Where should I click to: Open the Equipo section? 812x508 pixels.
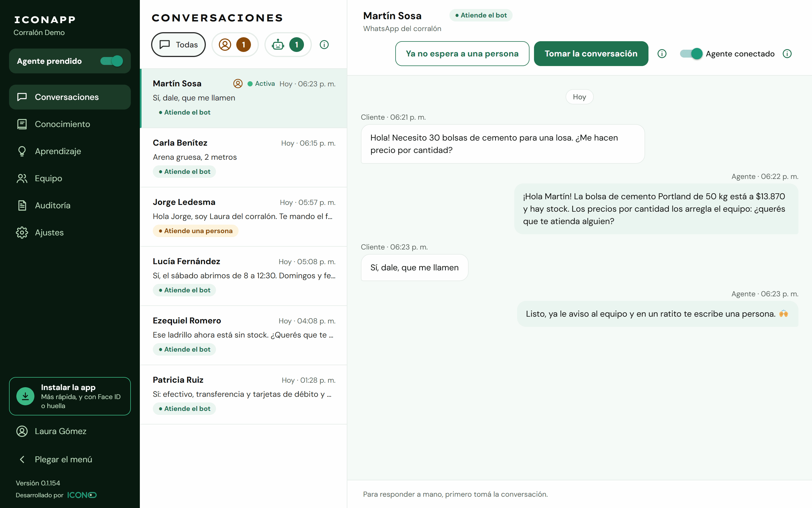click(x=70, y=178)
